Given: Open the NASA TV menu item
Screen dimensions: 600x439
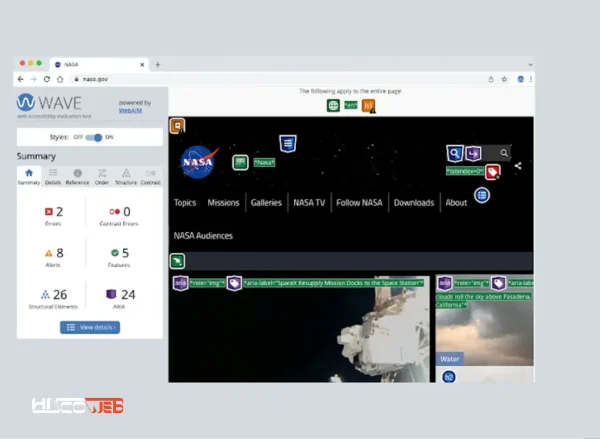Looking at the screenshot, I should (x=309, y=202).
